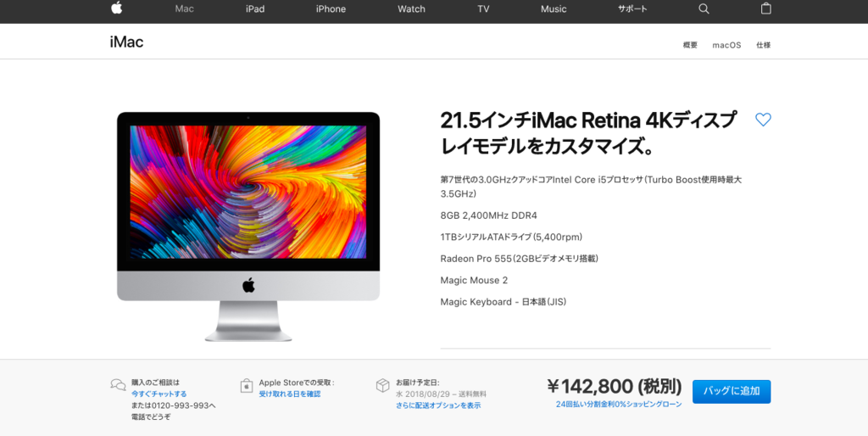Click the Apple logo in navigation bar
868x436 pixels.
(116, 8)
